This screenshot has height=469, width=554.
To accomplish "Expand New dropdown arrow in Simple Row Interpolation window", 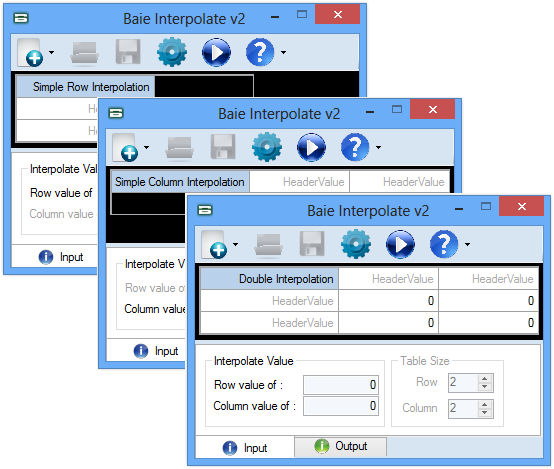I will tap(51, 52).
